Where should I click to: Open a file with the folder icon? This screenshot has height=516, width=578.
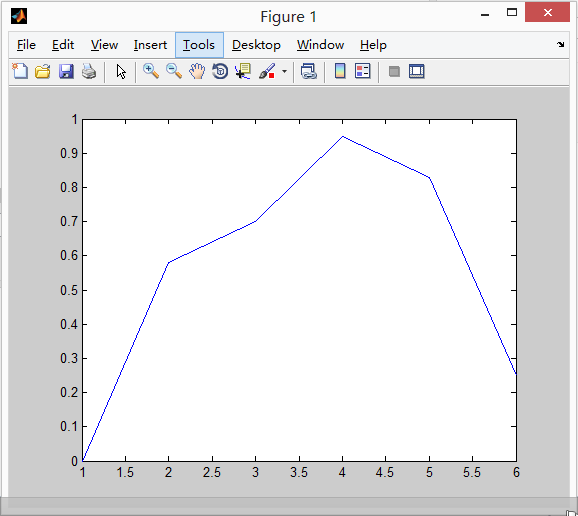pyautogui.click(x=43, y=71)
